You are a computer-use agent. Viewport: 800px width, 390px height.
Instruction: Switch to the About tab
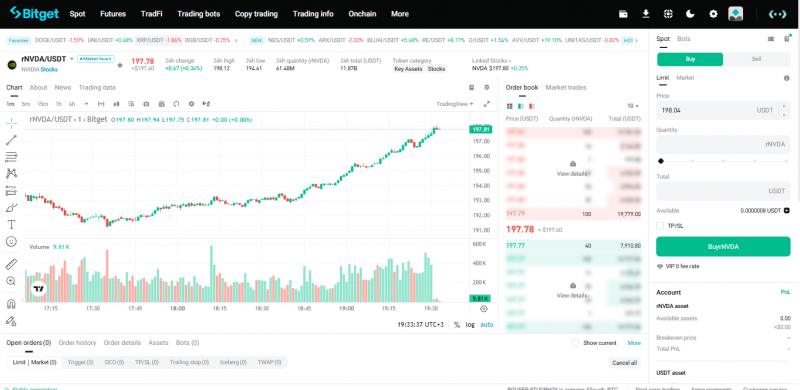(x=38, y=87)
